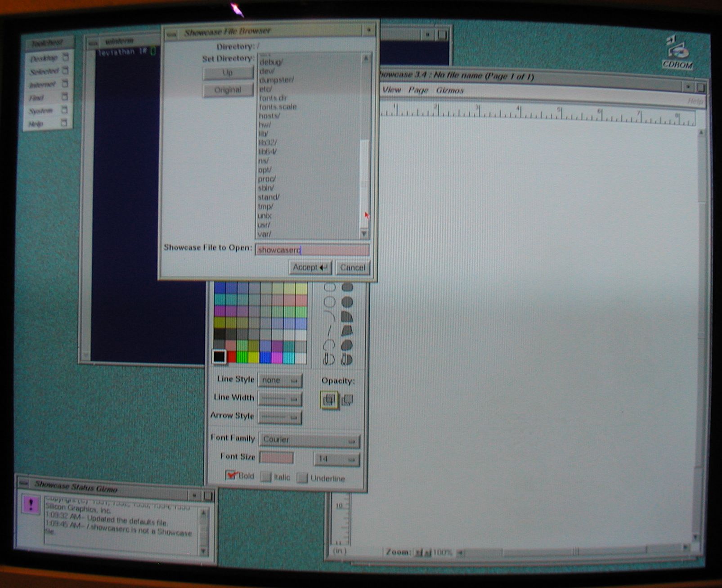Open Find in the Toolchest
Viewport: 722px width, 588px height.
(x=49, y=97)
